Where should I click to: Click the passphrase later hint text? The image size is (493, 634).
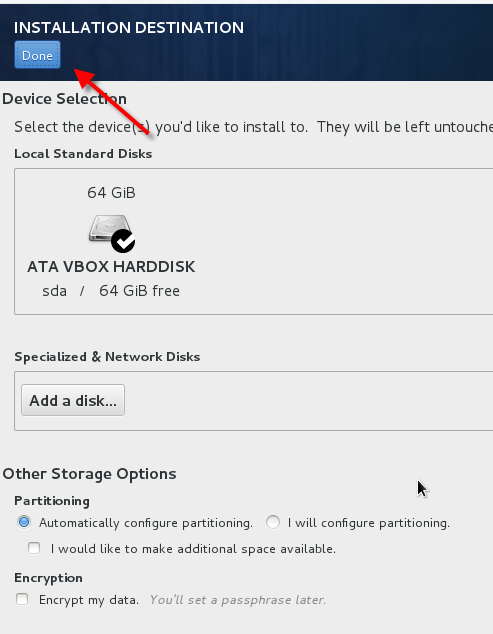click(238, 600)
